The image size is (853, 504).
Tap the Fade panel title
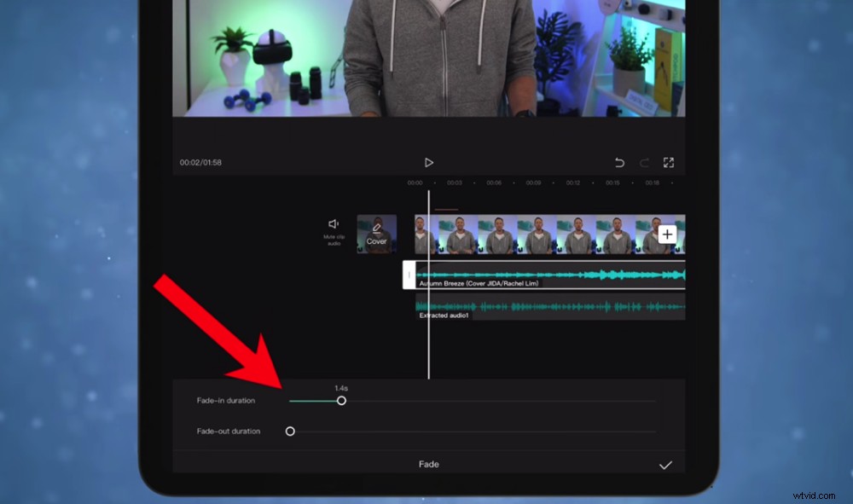coord(429,465)
